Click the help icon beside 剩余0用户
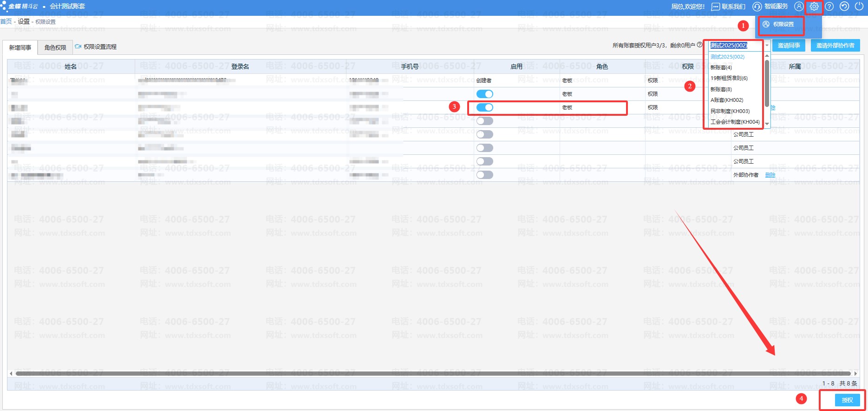 [x=699, y=45]
